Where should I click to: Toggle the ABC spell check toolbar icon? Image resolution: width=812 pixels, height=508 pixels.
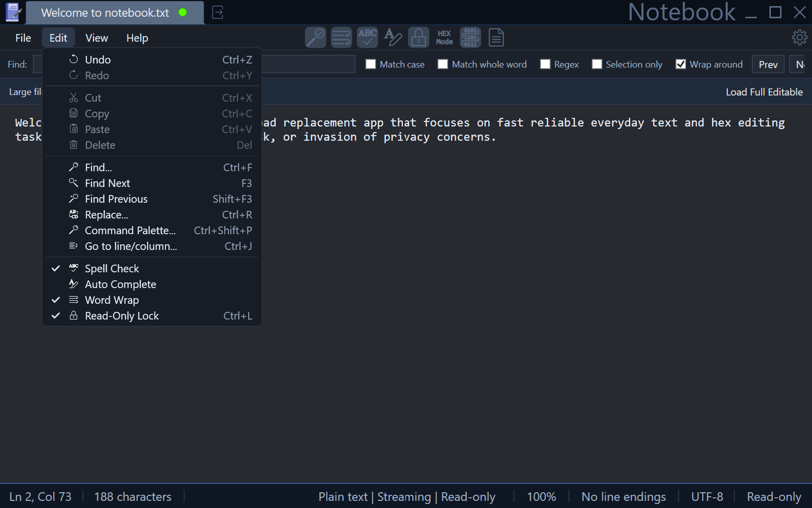click(367, 38)
